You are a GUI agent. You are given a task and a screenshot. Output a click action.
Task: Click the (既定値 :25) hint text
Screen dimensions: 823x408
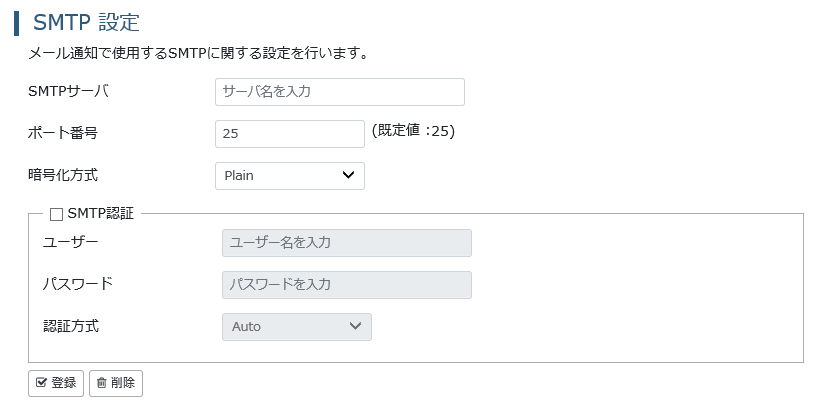413,131
